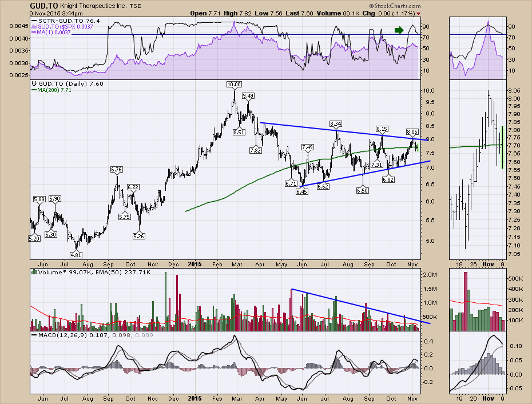Click the zoomed MACD thumbnail panel
The image size is (532, 404).
coord(476,363)
